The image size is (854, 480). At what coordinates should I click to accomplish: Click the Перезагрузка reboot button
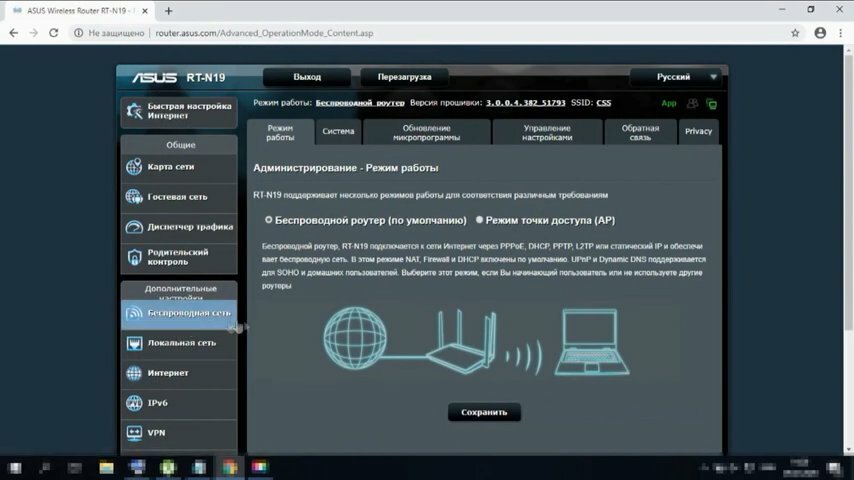coord(404,77)
